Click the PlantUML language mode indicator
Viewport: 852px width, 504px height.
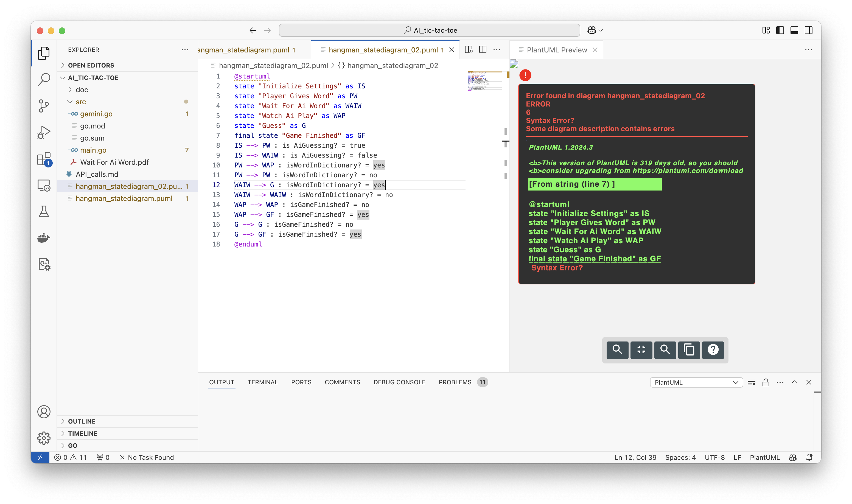(x=764, y=458)
